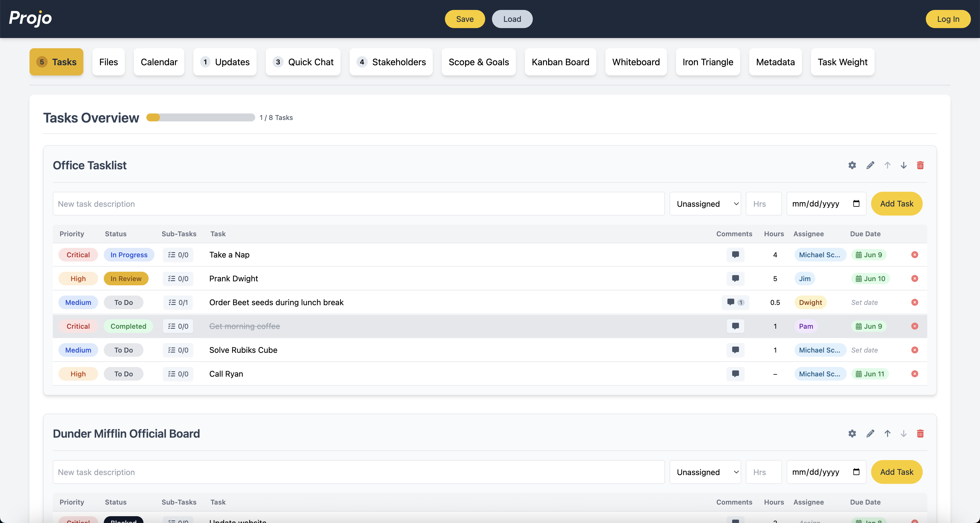Open the Updates tab
Viewport: 980px width, 523px height.
point(225,62)
